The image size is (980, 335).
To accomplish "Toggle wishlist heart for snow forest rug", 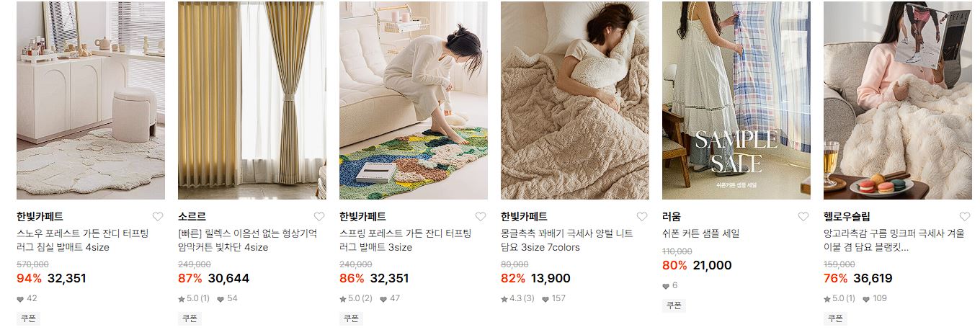I will (x=158, y=217).
